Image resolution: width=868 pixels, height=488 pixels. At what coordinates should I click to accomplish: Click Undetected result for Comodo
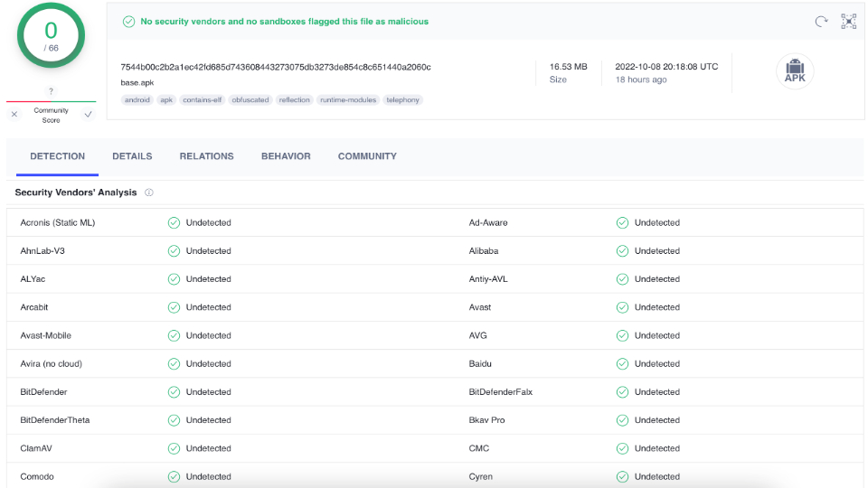pyautogui.click(x=209, y=477)
